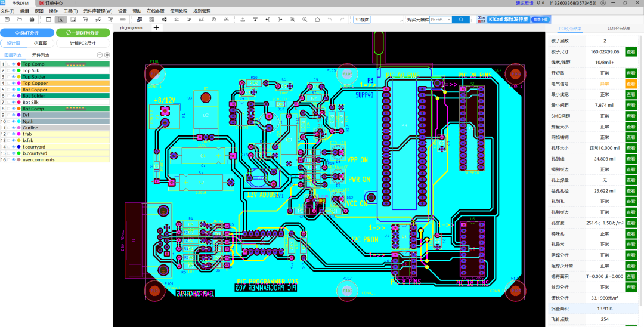The image size is (644, 327).
Task: Click the search-zoom circle toolbar icon
Action: [213, 19]
